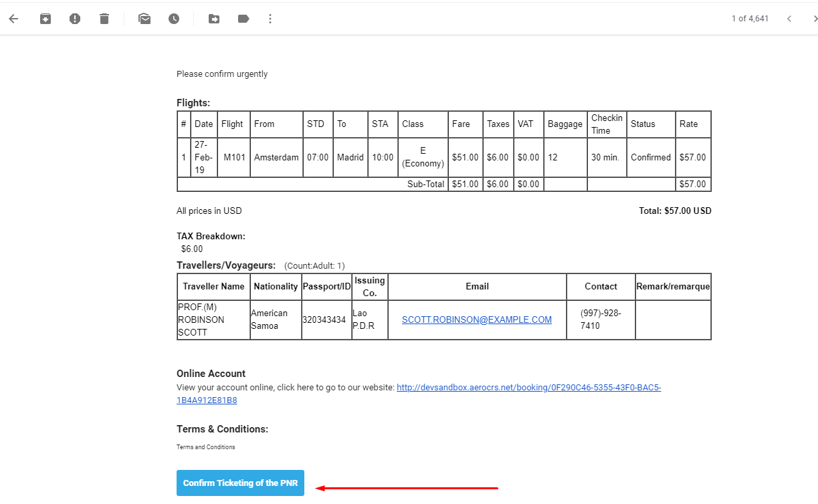Click the E (Economy) class cell

[423, 158]
